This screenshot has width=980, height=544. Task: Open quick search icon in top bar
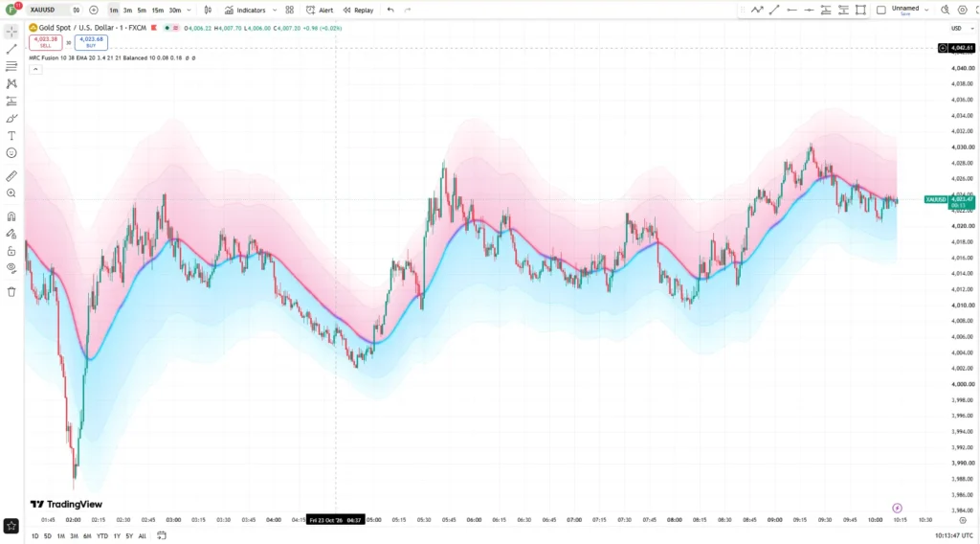click(x=945, y=10)
